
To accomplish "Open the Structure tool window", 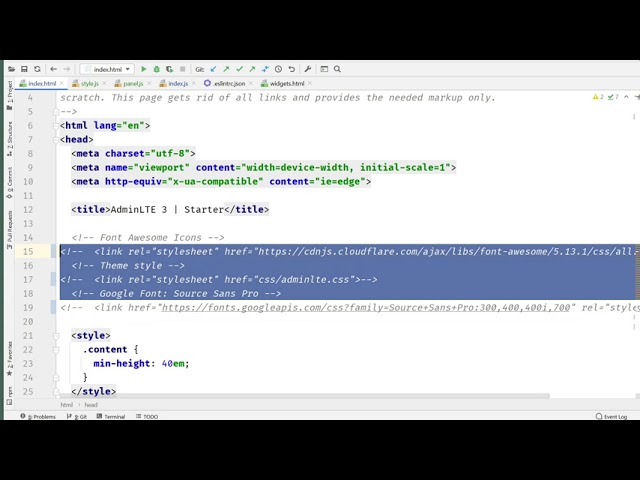I will click(x=9, y=139).
